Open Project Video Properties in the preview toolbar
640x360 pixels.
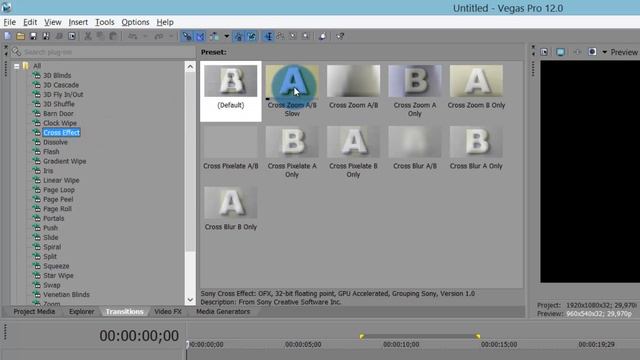(544, 52)
